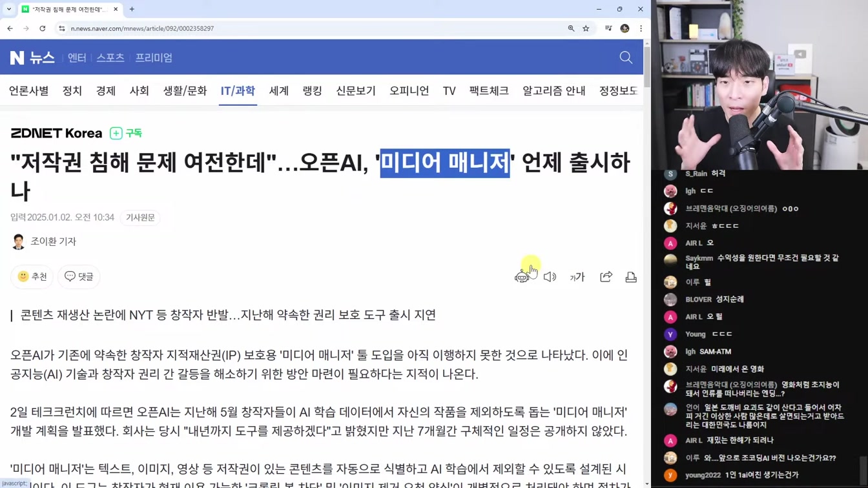Click the site information icon in address bar
This screenshot has width=868, height=488.
62,28
